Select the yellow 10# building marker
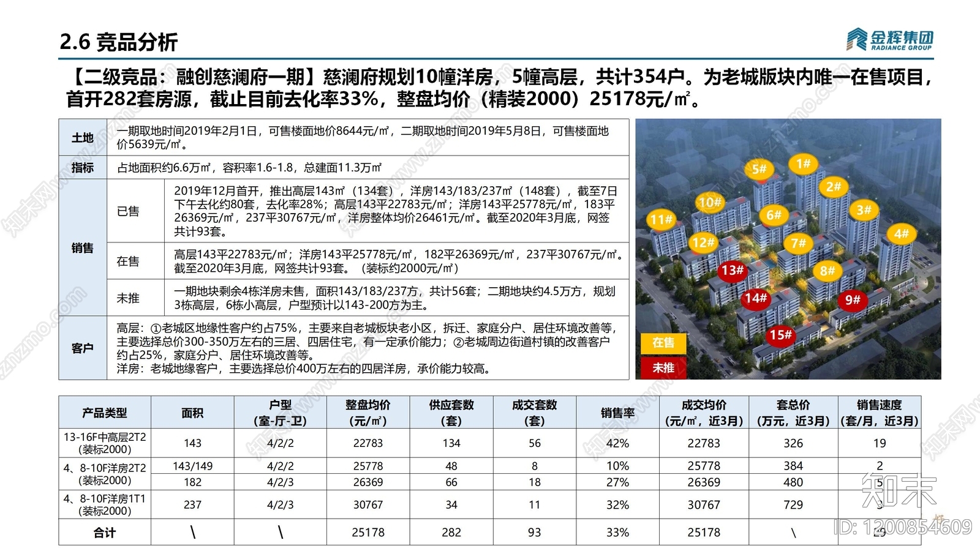The height and width of the screenshot is (551, 980). point(710,202)
